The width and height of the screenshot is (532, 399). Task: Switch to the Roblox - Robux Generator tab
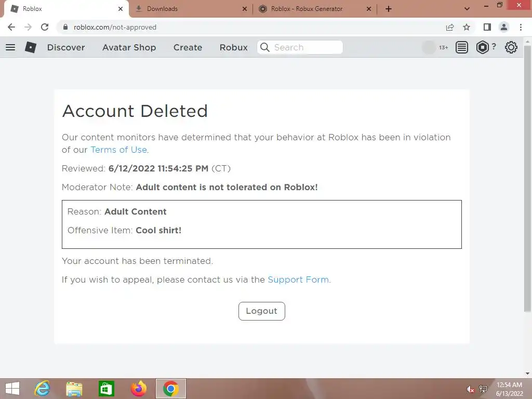[x=315, y=9]
